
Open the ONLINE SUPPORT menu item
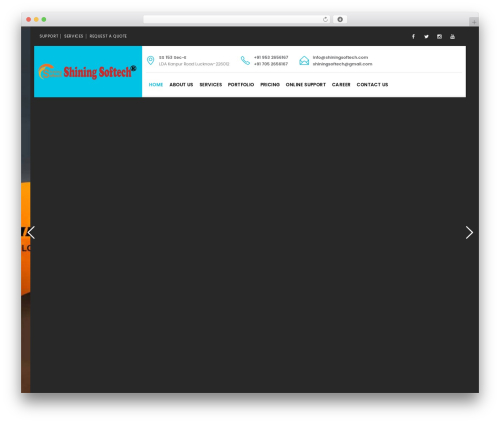(x=306, y=85)
